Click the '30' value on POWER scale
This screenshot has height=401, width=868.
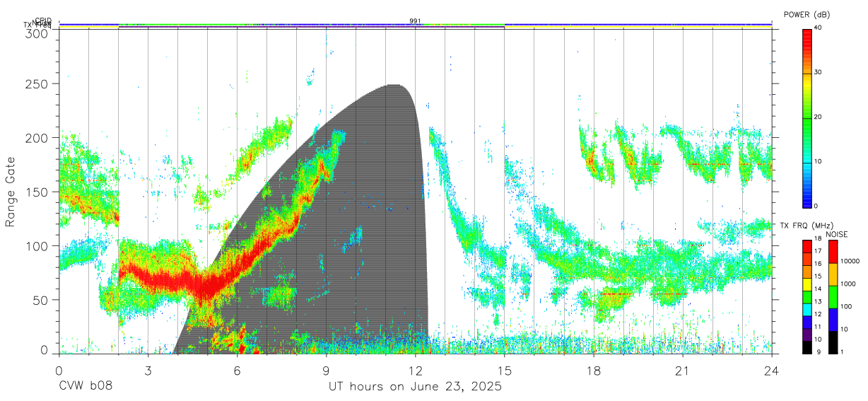(x=819, y=73)
